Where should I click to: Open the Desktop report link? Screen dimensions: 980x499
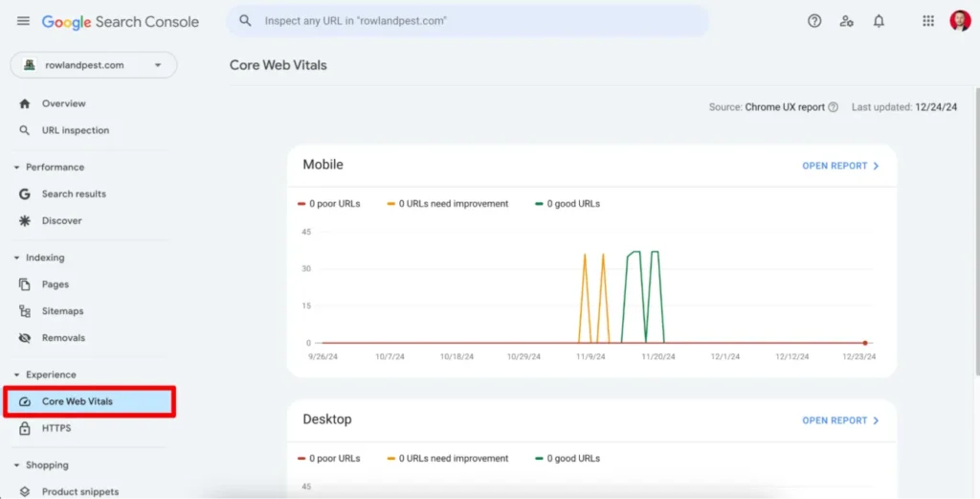point(839,420)
